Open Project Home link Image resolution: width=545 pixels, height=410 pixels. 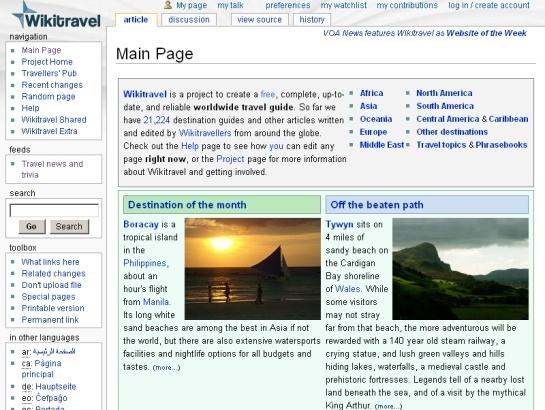click(47, 62)
